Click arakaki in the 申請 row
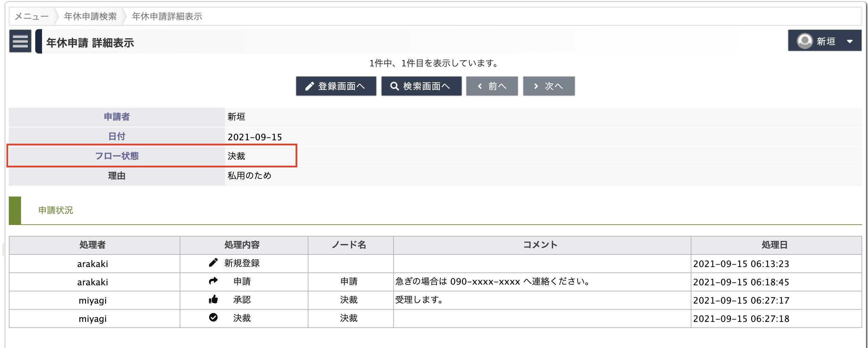Screen dimensions: 868x348 click(x=93, y=282)
